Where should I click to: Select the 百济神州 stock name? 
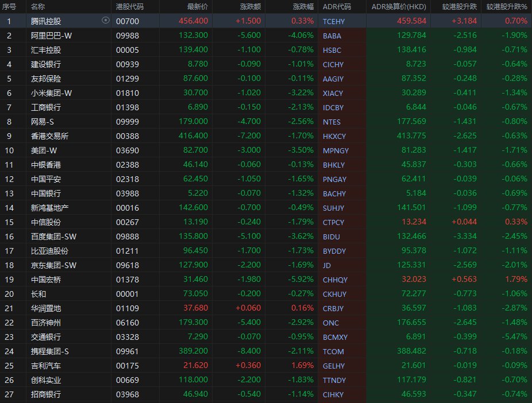click(46, 322)
